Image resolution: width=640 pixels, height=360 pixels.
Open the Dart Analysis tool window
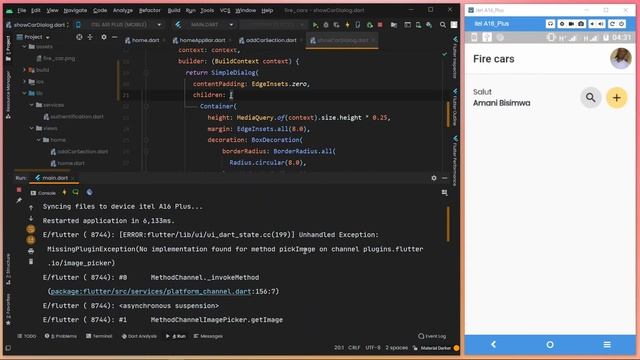click(139, 336)
